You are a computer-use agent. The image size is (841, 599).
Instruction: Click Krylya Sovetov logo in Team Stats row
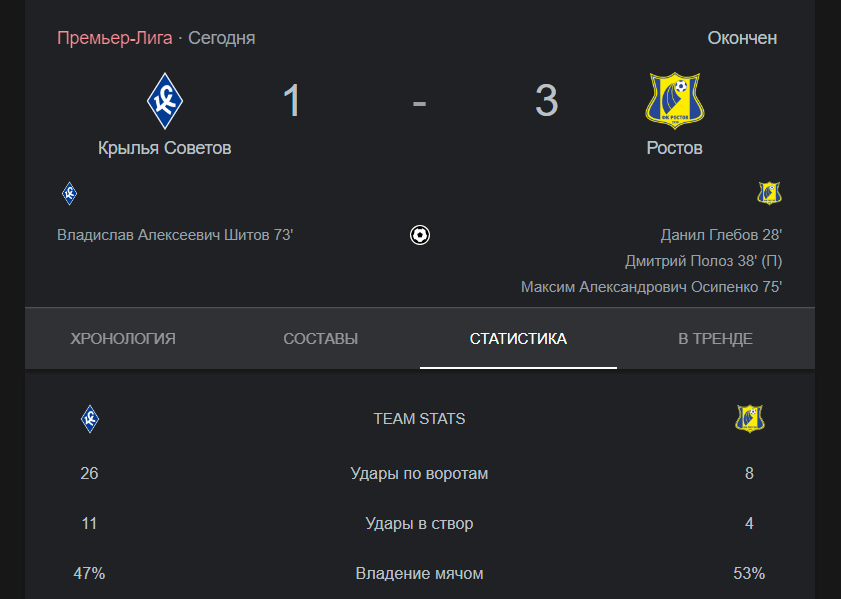coord(90,419)
